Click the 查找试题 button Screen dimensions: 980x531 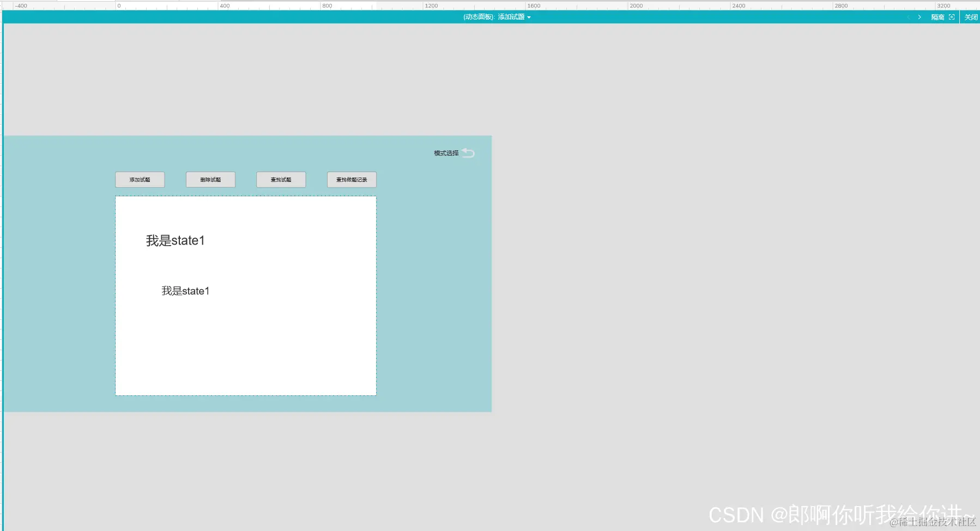[281, 180]
